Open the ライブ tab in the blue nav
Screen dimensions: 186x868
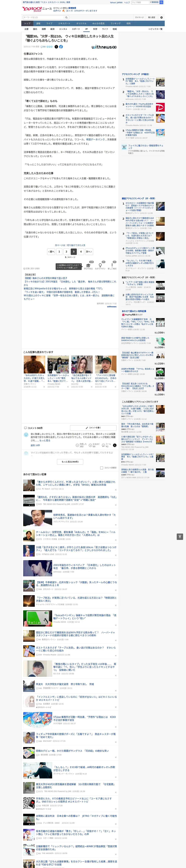pyautogui.click(x=49, y=24)
